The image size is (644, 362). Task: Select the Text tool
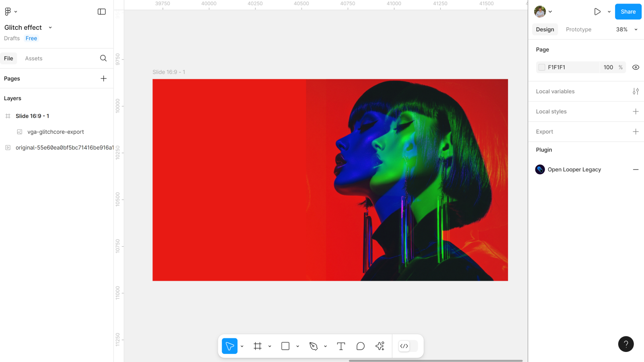coord(341,346)
